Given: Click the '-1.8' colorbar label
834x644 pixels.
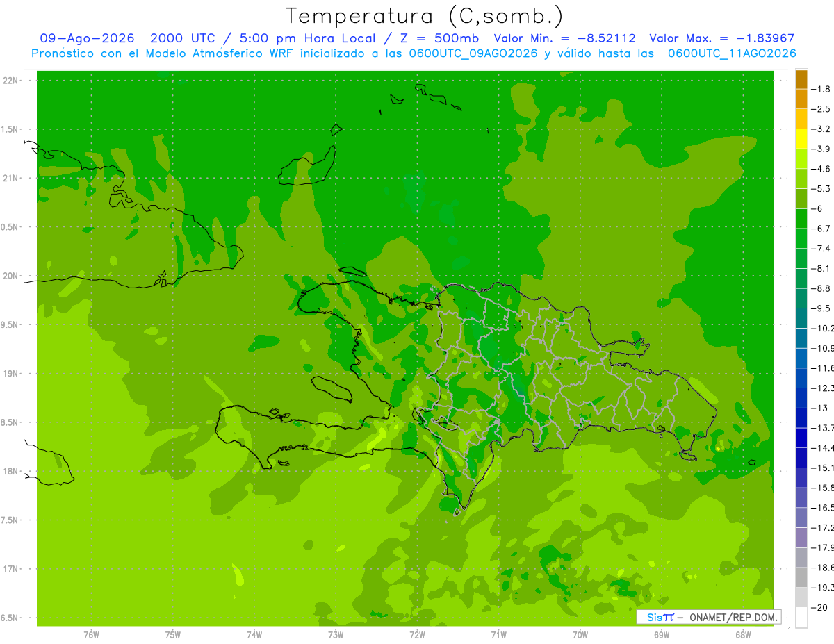Looking at the screenshot, I should [820, 89].
